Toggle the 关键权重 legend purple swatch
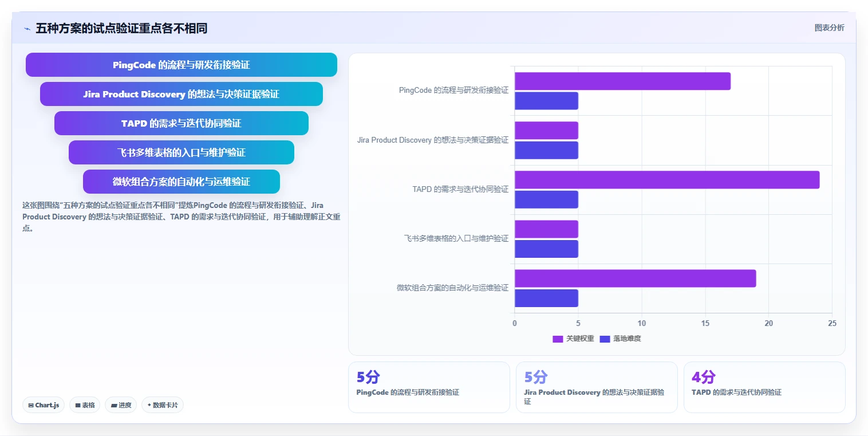 click(x=558, y=339)
